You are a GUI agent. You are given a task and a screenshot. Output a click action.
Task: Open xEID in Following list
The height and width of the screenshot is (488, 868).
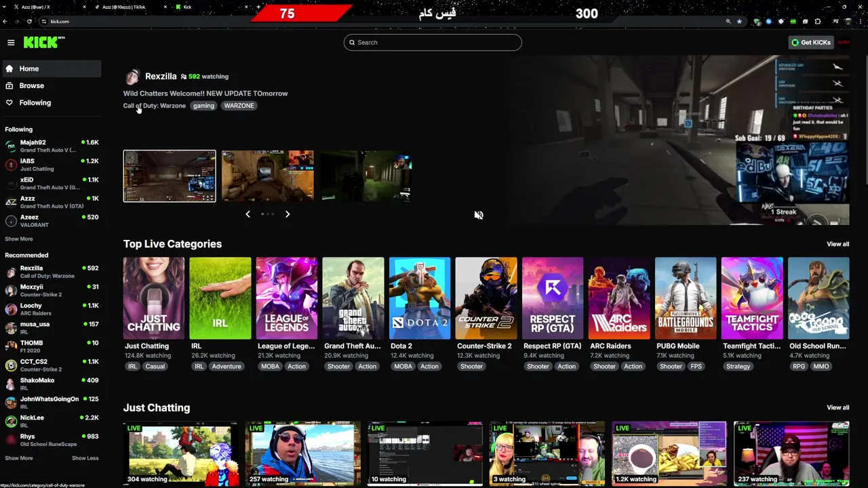click(x=51, y=183)
